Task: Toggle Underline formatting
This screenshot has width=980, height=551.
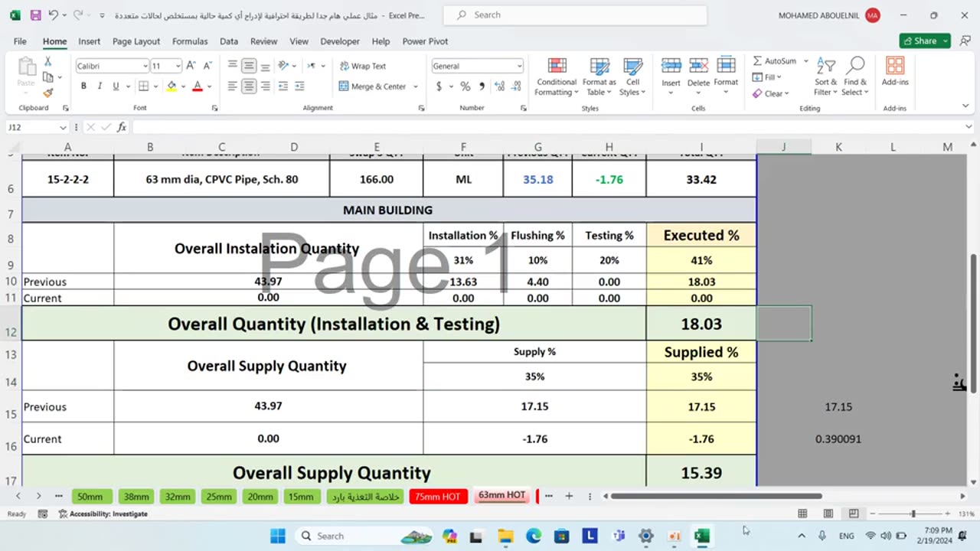Action: 116,86
